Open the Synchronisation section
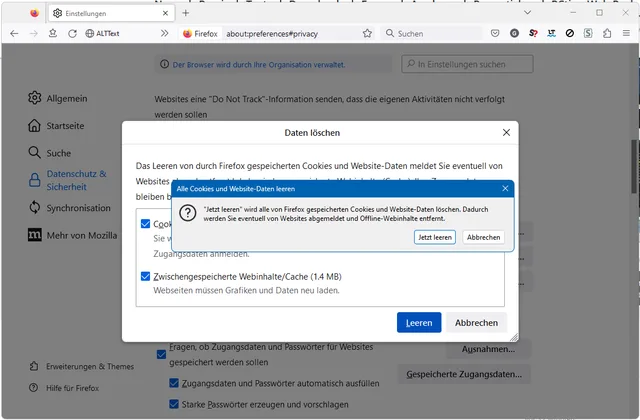This screenshot has height=420, width=640. coord(69,208)
